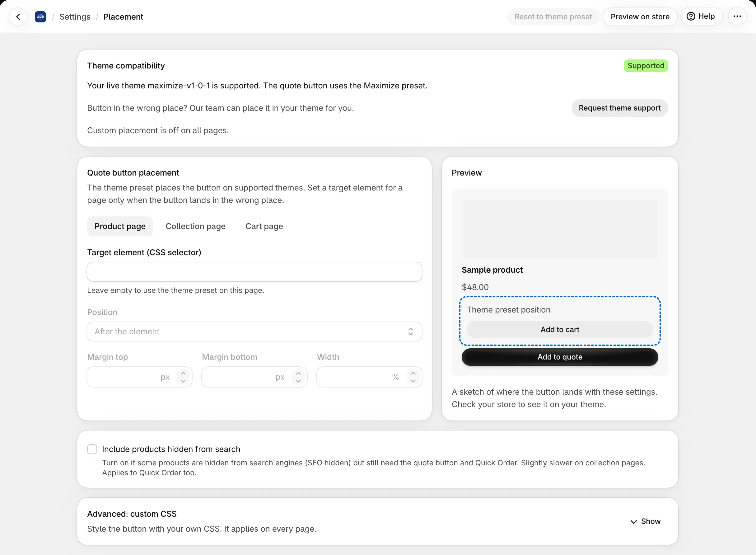756x555 pixels.
Task: Click the Theme preset position label
Action: click(x=508, y=309)
